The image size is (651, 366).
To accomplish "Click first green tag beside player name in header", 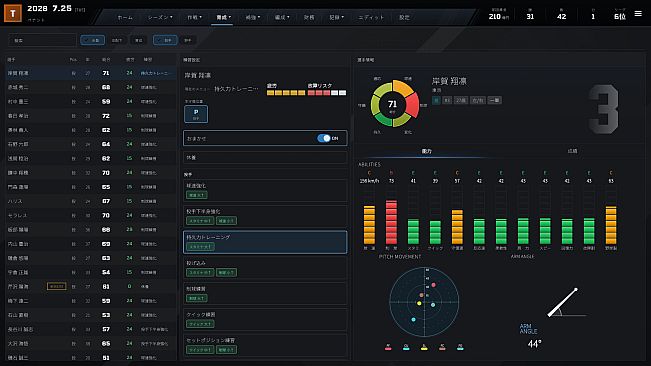I will click(x=436, y=100).
